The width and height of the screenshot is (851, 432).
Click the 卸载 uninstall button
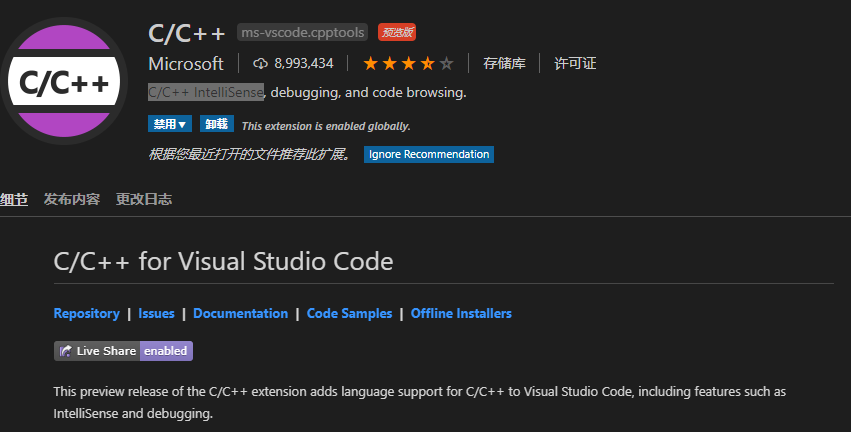click(x=217, y=124)
